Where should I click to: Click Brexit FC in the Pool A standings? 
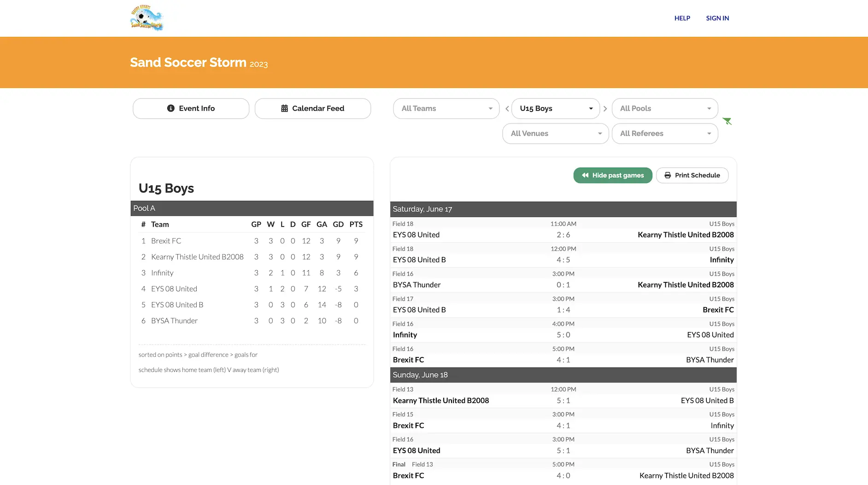click(x=166, y=240)
